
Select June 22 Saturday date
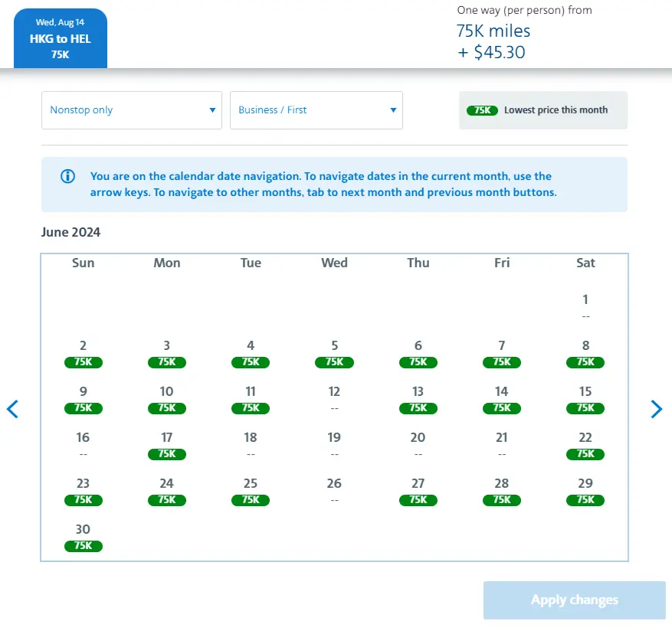click(x=585, y=445)
